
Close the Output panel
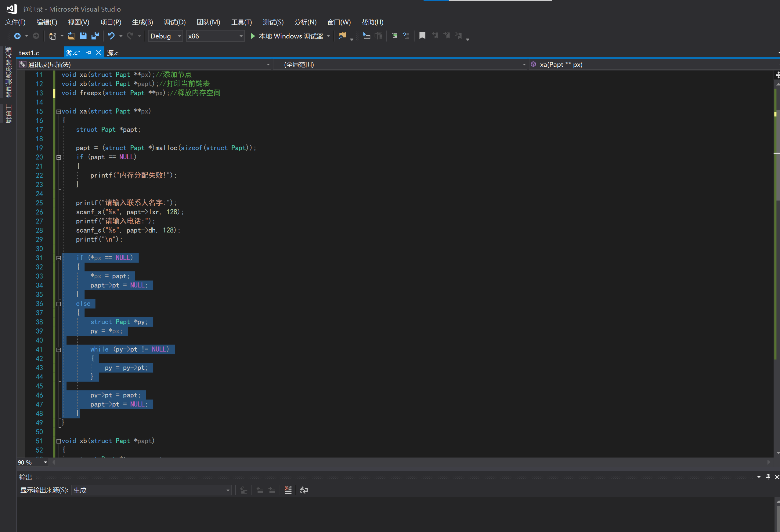pos(777,477)
